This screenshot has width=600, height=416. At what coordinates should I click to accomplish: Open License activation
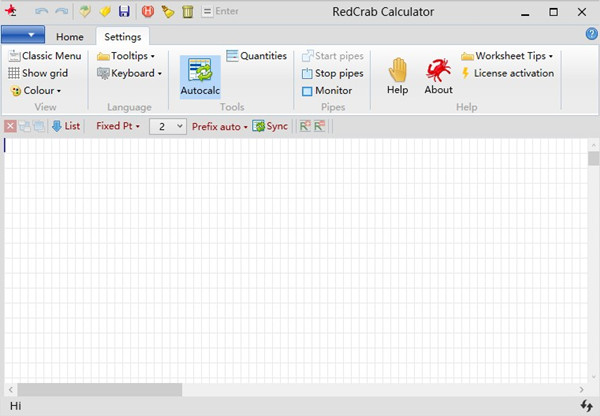508,73
